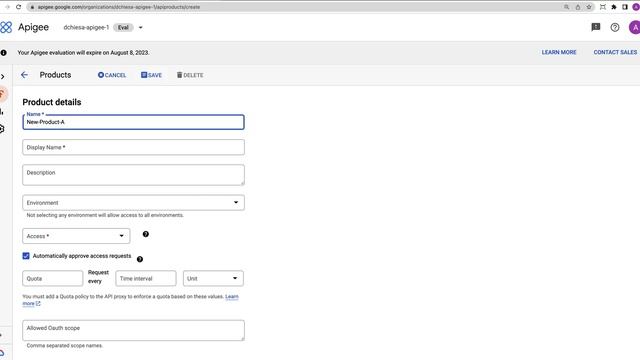Open the browser extensions puzzle icon
This screenshot has height=360, width=640.
pos(613,7)
